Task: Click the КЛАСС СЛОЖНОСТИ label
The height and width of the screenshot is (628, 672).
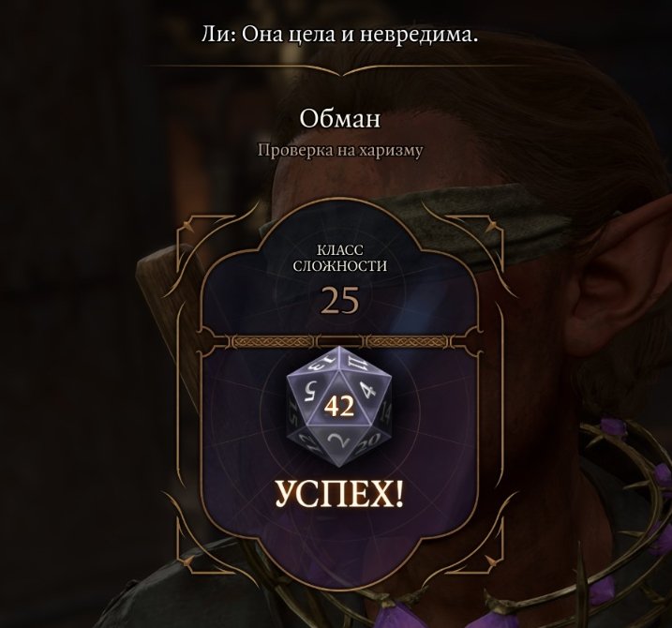Action: 339,258
